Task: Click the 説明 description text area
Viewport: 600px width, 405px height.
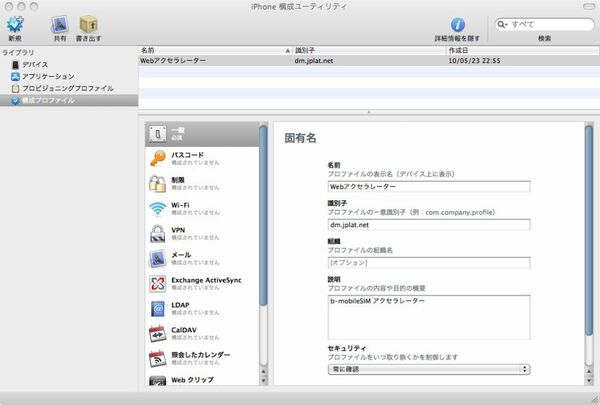Action: (x=429, y=317)
